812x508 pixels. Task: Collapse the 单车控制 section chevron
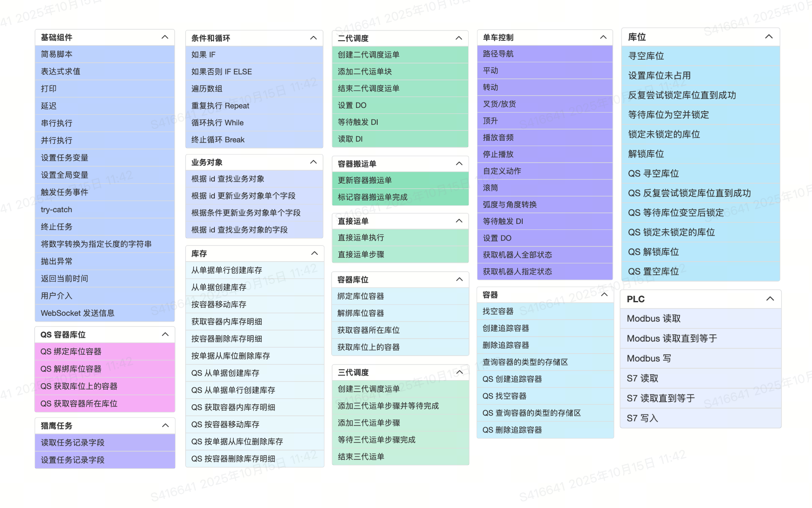[604, 37]
